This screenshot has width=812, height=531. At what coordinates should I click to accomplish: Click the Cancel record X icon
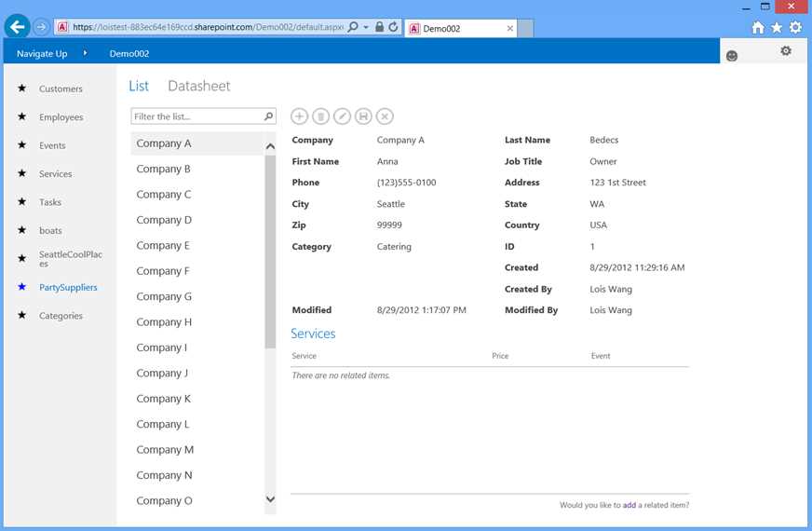pos(385,116)
